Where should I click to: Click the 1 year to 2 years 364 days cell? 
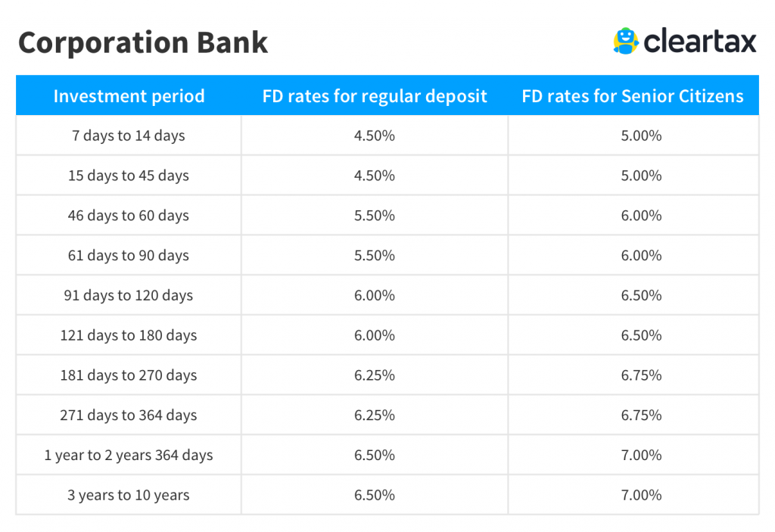click(x=129, y=456)
